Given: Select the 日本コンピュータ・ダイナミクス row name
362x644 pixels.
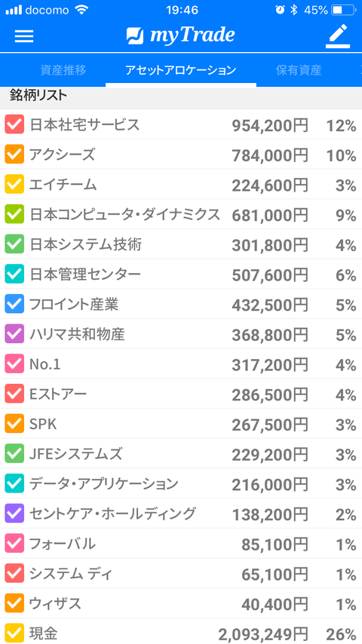Looking at the screenshot, I should pyautogui.click(x=124, y=214).
